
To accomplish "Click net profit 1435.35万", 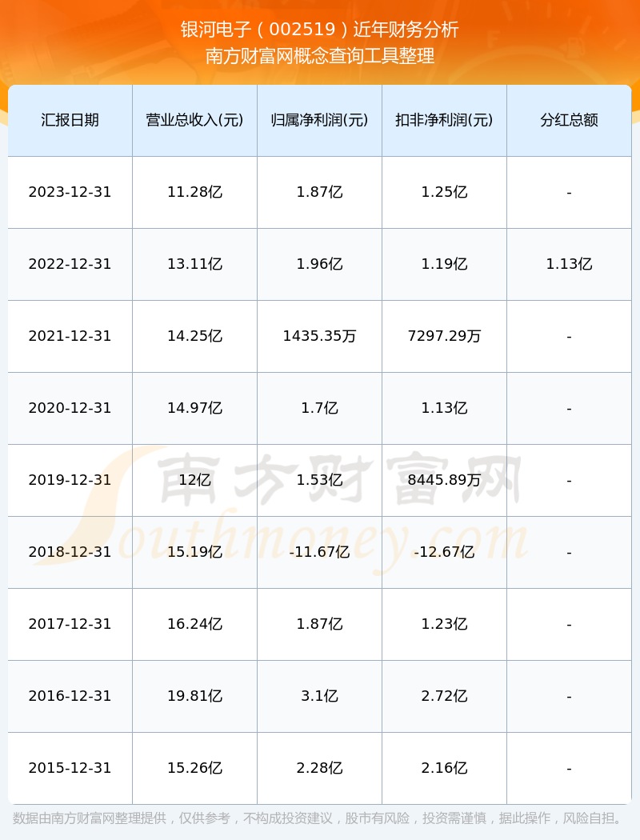I will coord(320,336).
